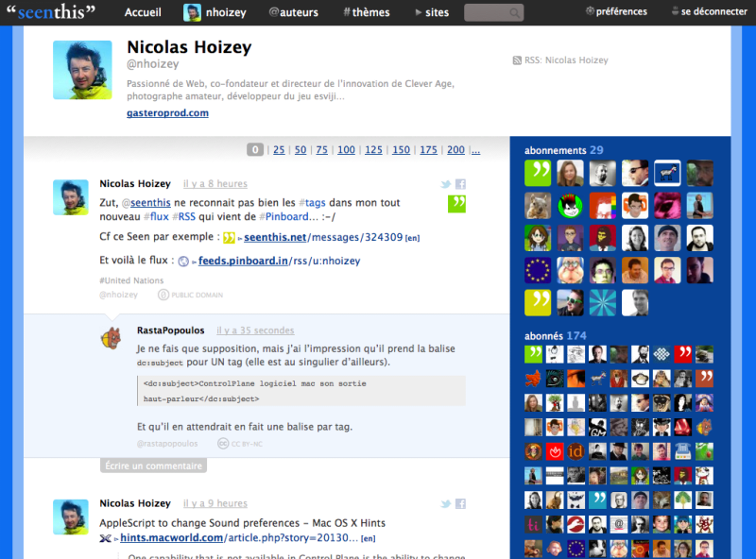This screenshot has height=559, width=756.
Task: Click horse avatar in abonnements
Action: point(667,173)
